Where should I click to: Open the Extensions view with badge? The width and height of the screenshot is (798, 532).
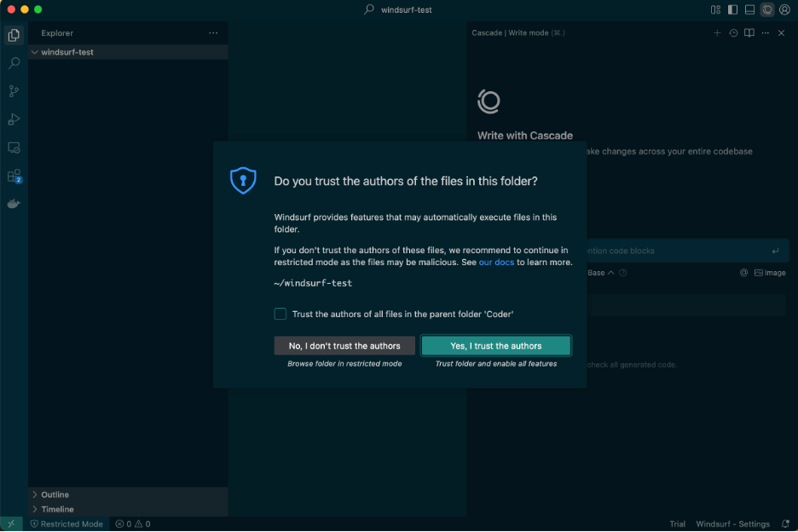(x=14, y=176)
